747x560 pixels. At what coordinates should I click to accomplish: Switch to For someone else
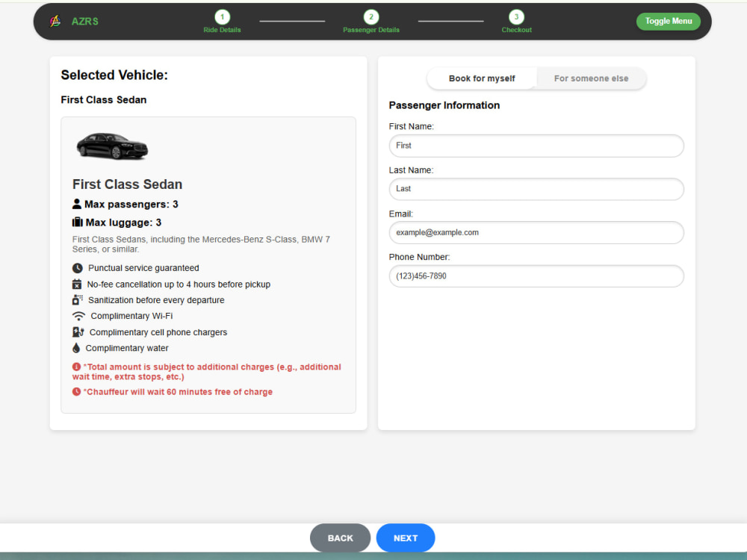[591, 78]
